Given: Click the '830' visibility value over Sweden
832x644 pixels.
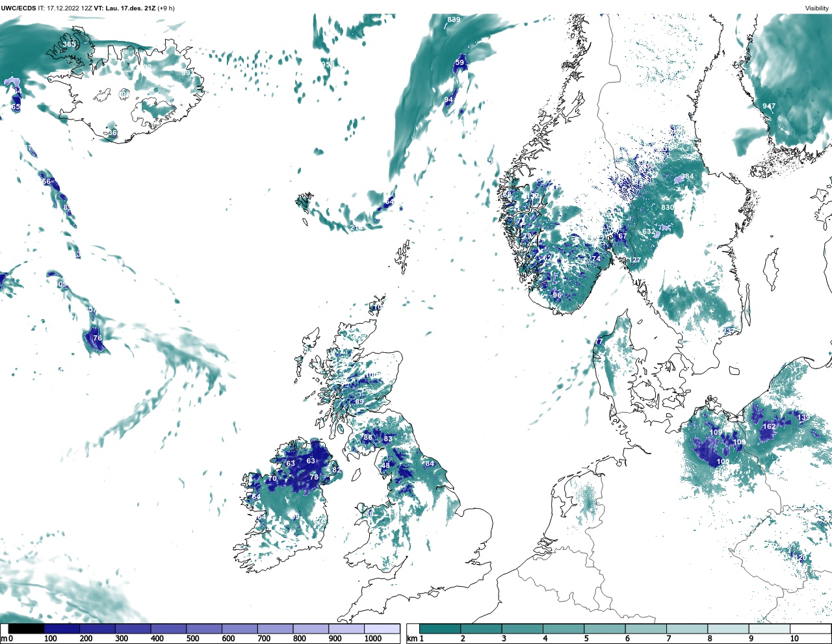Looking at the screenshot, I should [668, 207].
